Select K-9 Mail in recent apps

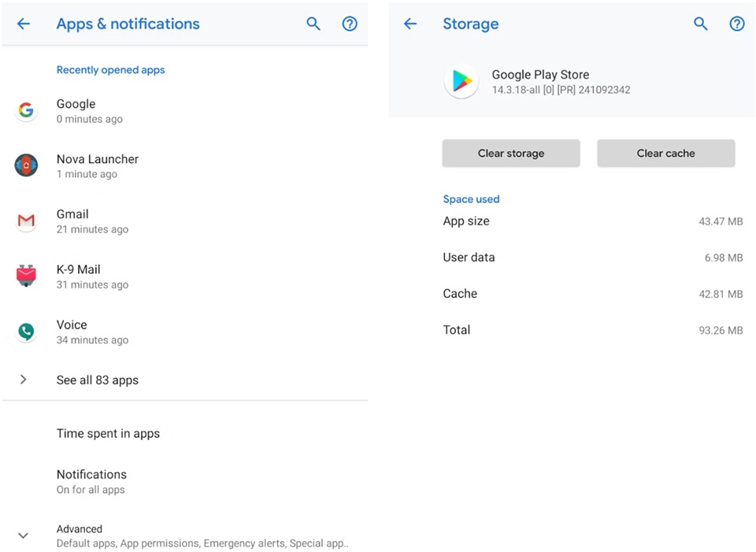[185, 276]
